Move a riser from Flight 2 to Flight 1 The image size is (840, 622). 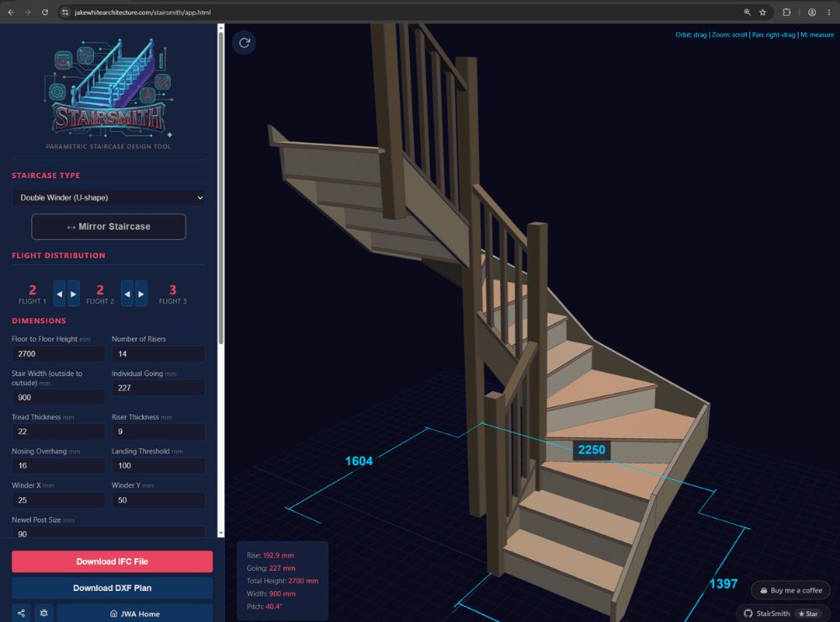[x=60, y=294]
